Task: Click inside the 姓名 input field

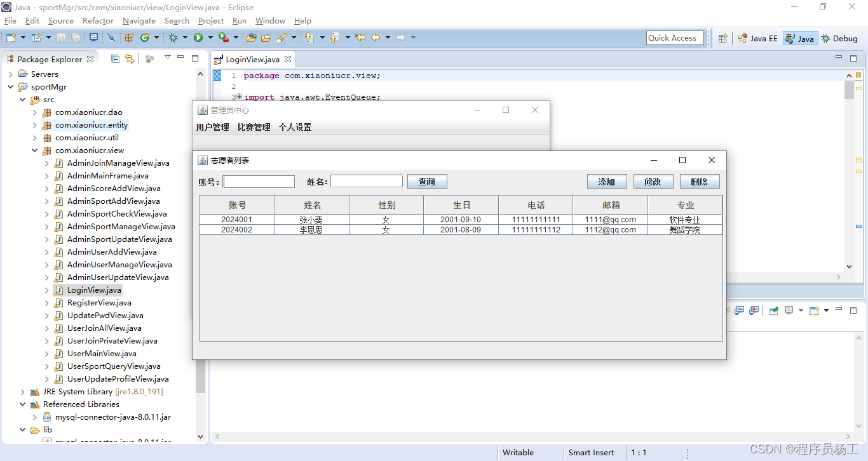Action: click(366, 180)
